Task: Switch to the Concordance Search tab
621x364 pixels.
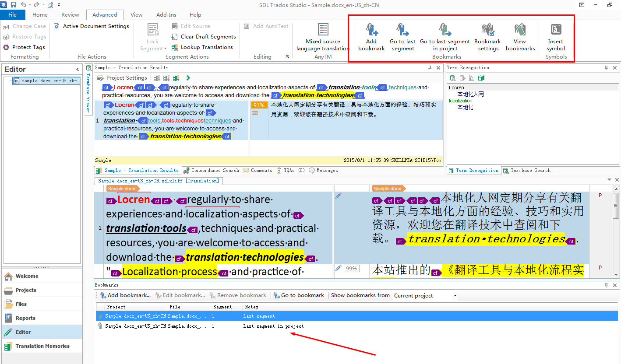Action: coord(212,171)
